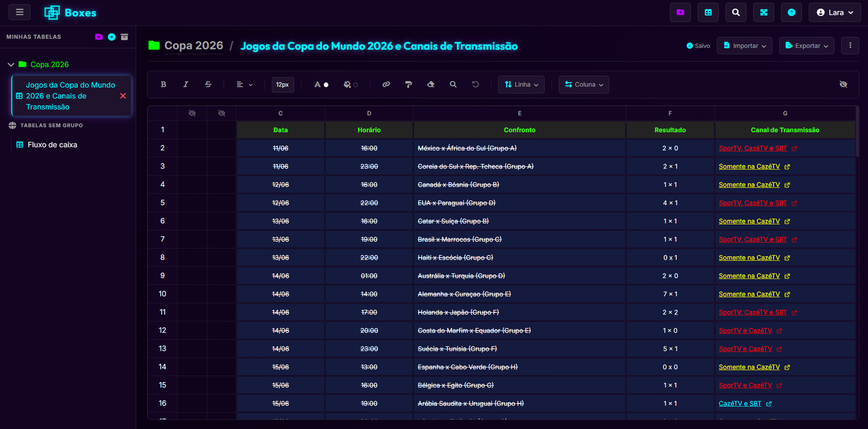Viewport: 868px width, 429px height.
Task: Toggle hidden elements eye in toolbar
Action: [843, 85]
